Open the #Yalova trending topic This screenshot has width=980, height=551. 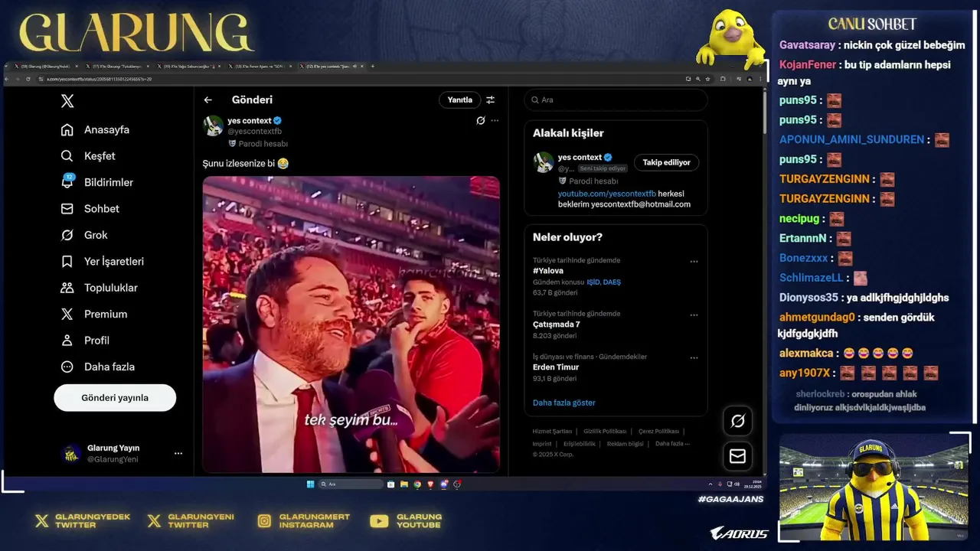click(548, 271)
